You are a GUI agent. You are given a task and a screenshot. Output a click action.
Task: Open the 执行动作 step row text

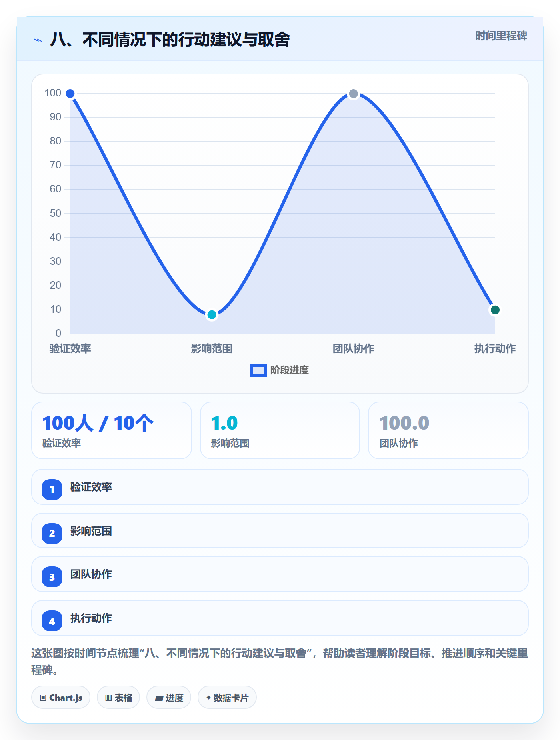point(91,618)
